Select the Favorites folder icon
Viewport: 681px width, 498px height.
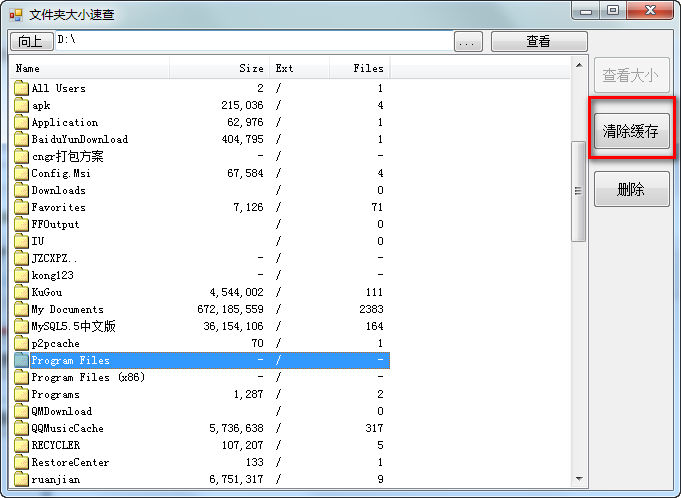(x=21, y=207)
